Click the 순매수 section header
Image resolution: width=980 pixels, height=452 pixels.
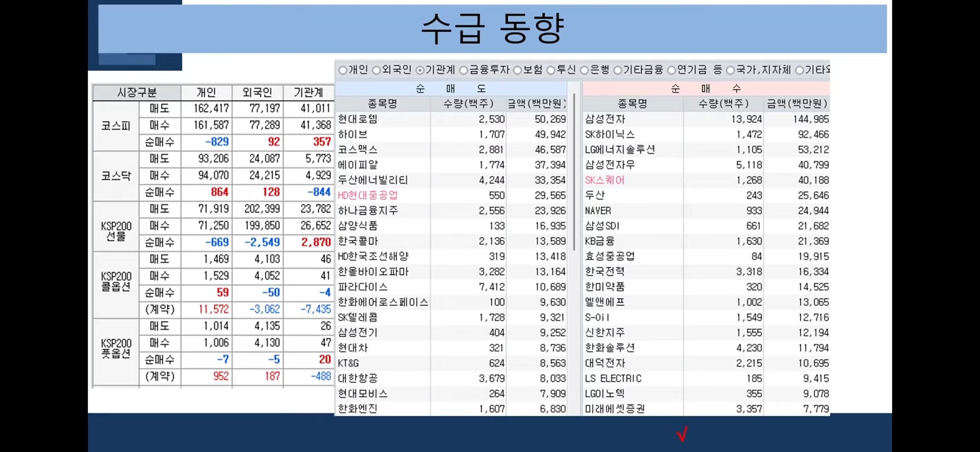pos(706,89)
